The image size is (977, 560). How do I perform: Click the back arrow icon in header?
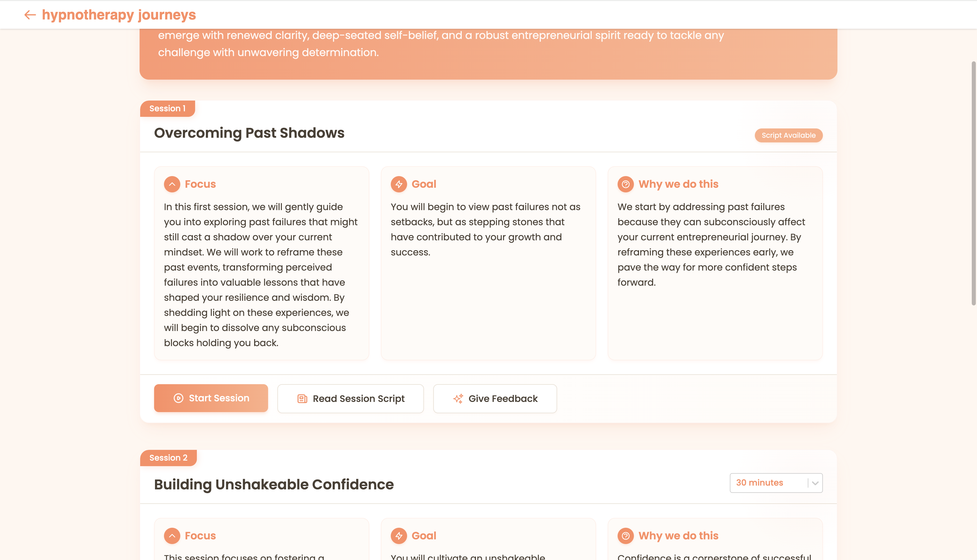coord(30,15)
